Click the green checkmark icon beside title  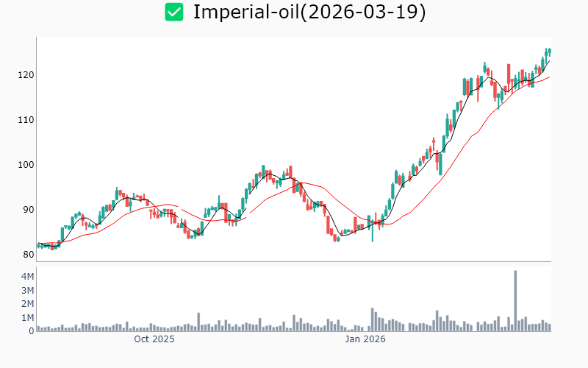point(173,13)
